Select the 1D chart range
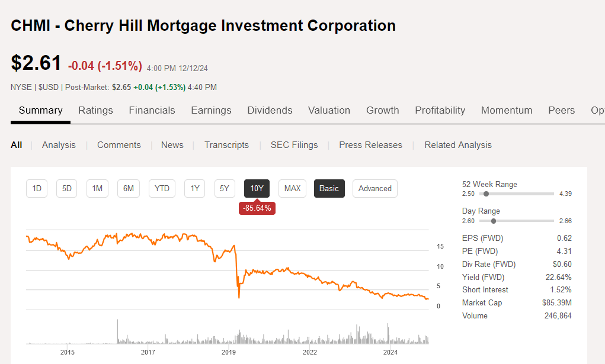 (37, 189)
